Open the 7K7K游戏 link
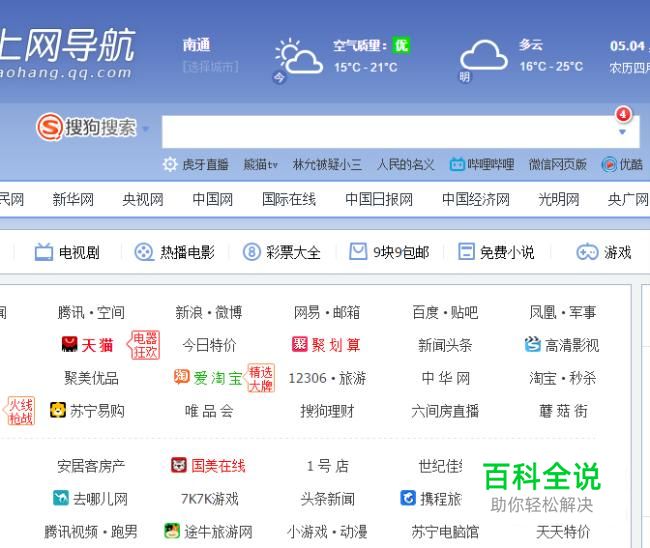650x548 pixels. click(x=209, y=499)
